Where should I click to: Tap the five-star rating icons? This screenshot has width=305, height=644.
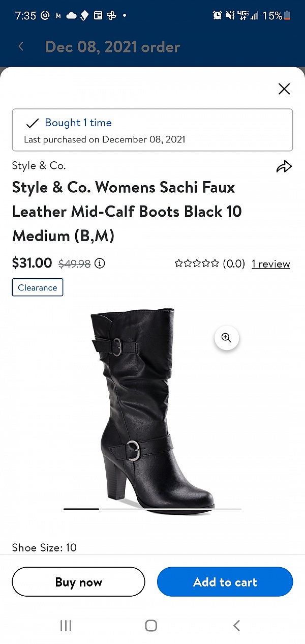pos(197,264)
